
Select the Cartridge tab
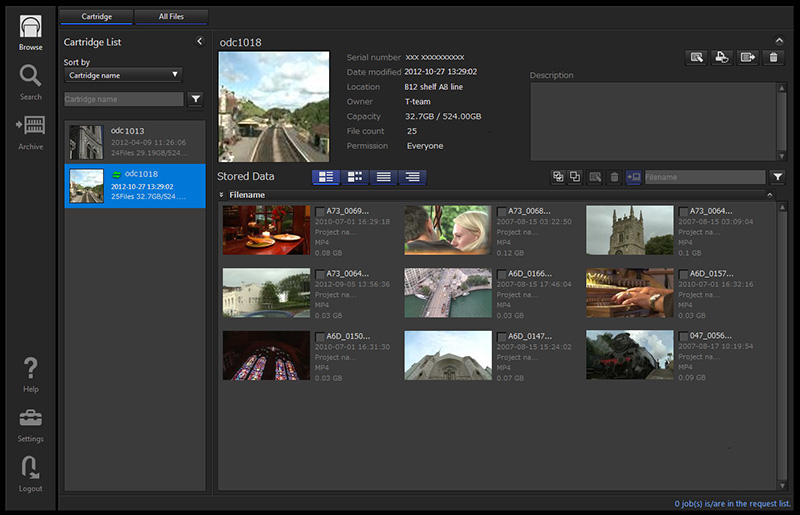pyautogui.click(x=96, y=17)
